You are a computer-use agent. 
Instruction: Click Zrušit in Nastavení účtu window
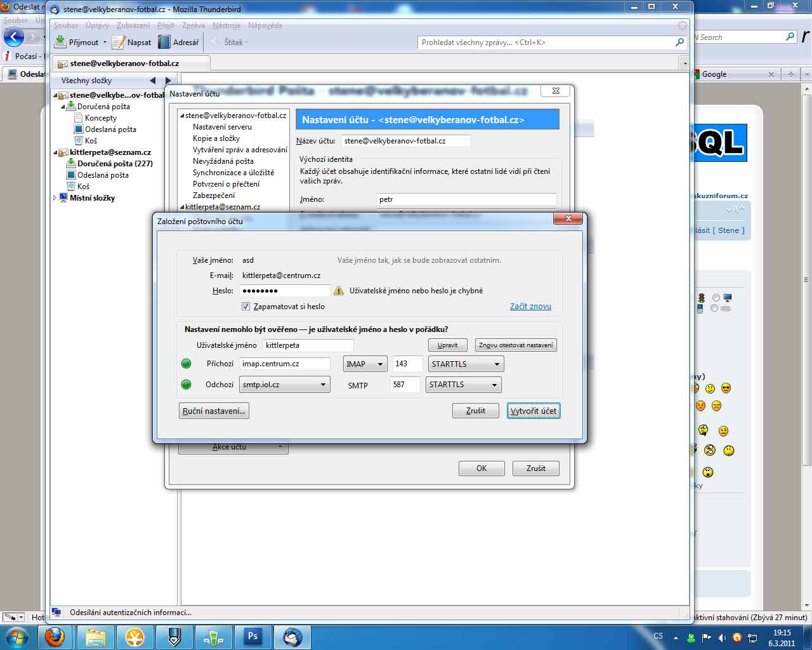pos(536,468)
